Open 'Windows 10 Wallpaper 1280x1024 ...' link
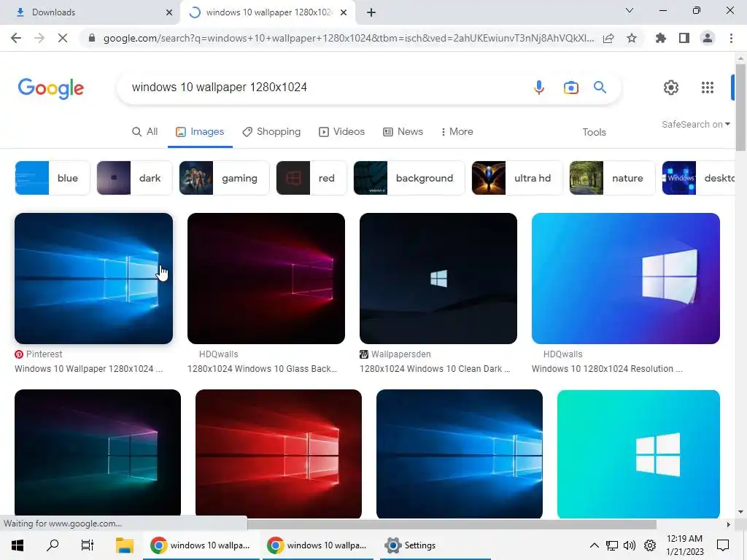Screen dimensions: 747x560 (x=88, y=368)
